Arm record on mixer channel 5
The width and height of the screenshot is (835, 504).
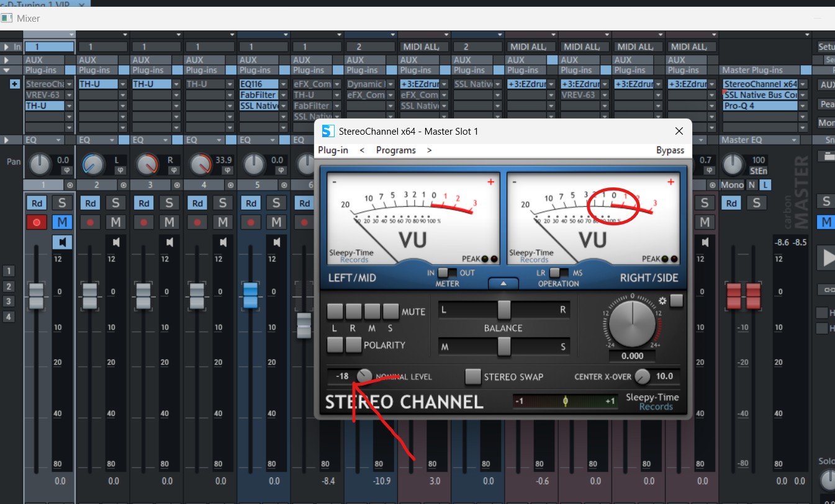click(x=251, y=222)
